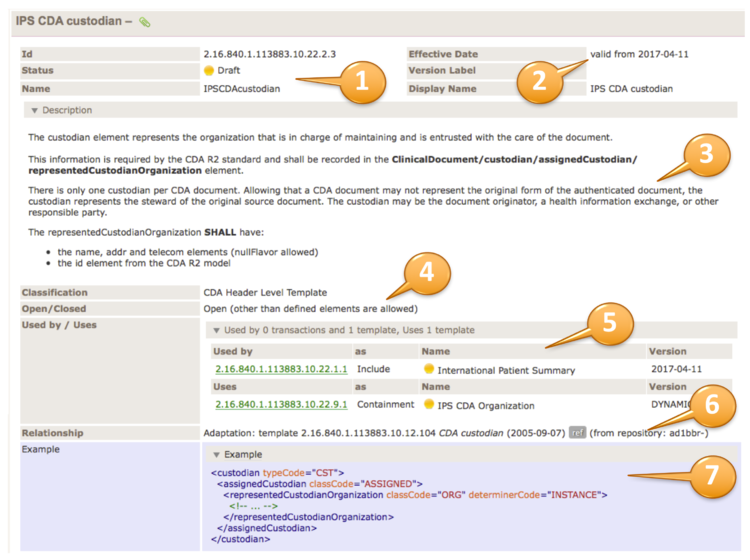Click 'valid from 2017-04-11' effective date

(x=640, y=54)
